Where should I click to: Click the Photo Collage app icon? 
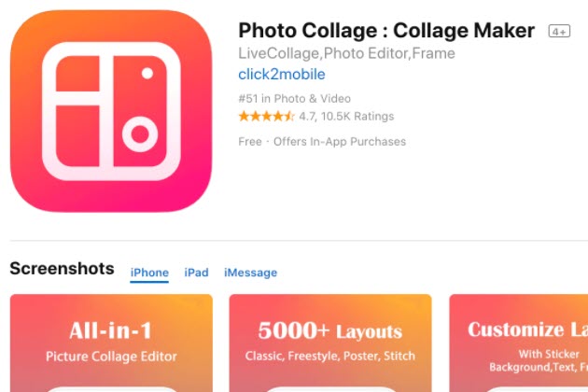111,111
